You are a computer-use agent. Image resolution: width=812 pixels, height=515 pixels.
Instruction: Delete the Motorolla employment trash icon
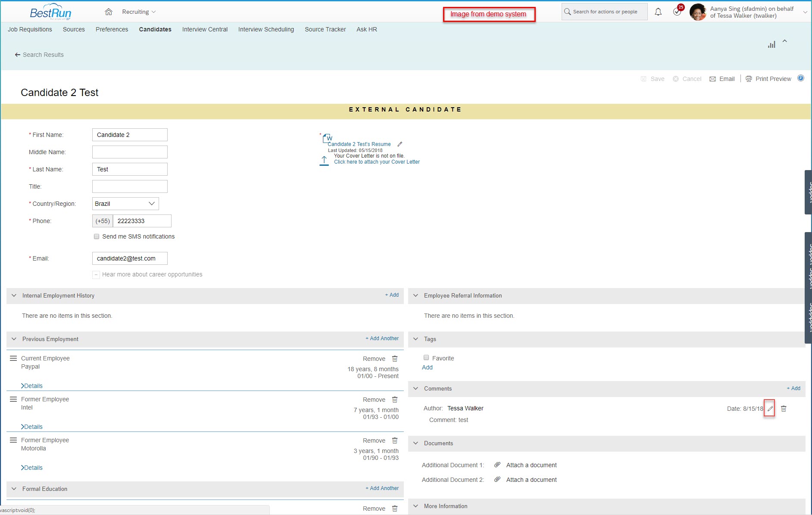tap(395, 441)
